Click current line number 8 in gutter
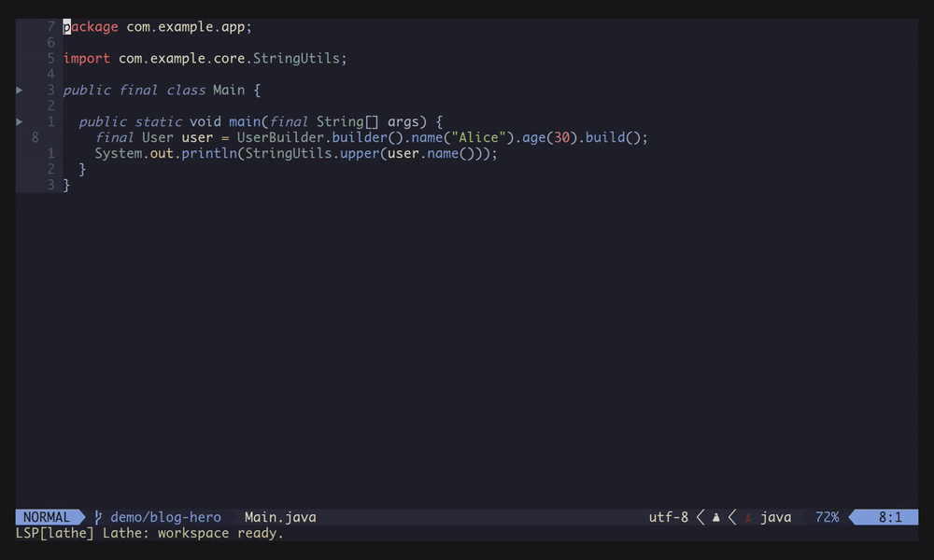This screenshot has width=934, height=560. [35, 137]
